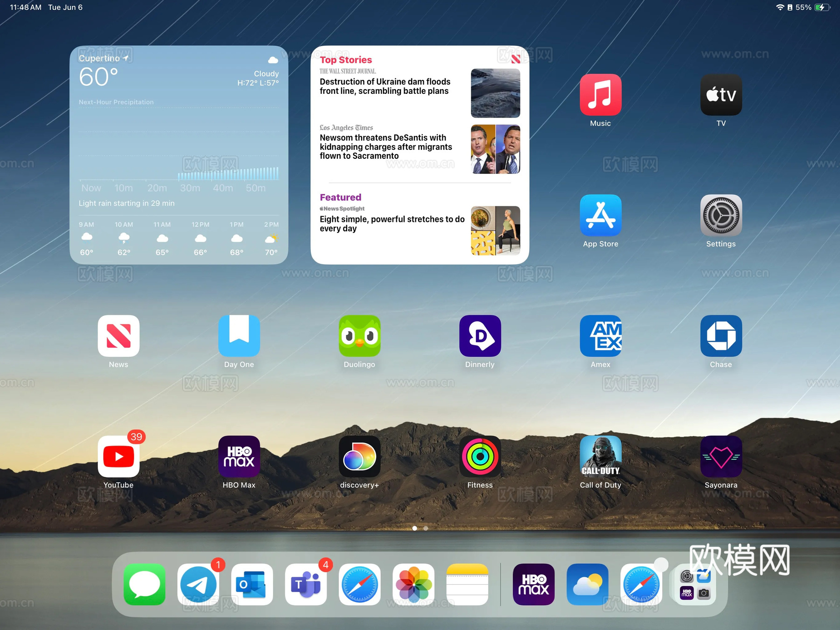Image resolution: width=840 pixels, height=630 pixels.
Task: Open the Amex app
Action: pos(600,336)
